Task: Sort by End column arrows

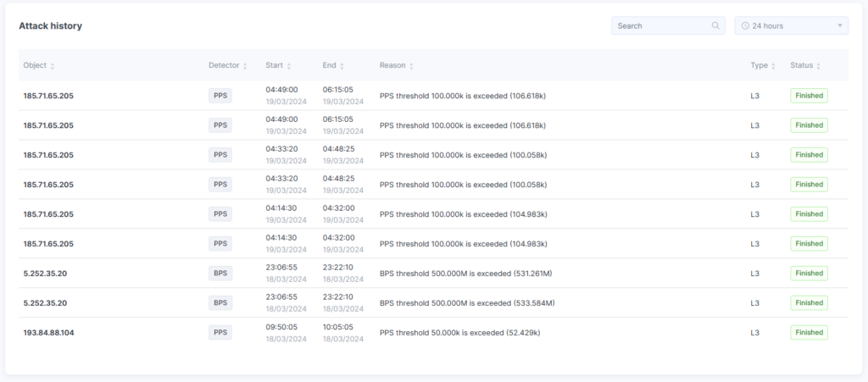Action: [342, 66]
